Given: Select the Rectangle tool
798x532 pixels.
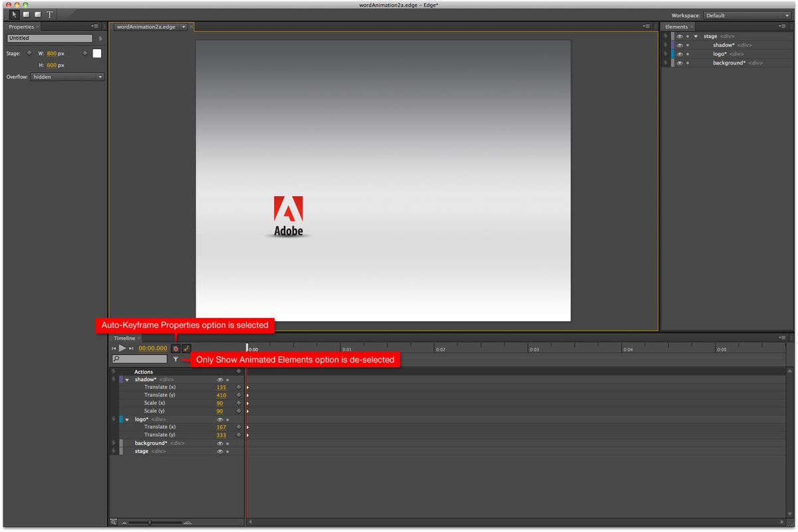Looking at the screenshot, I should tap(25, 14).
